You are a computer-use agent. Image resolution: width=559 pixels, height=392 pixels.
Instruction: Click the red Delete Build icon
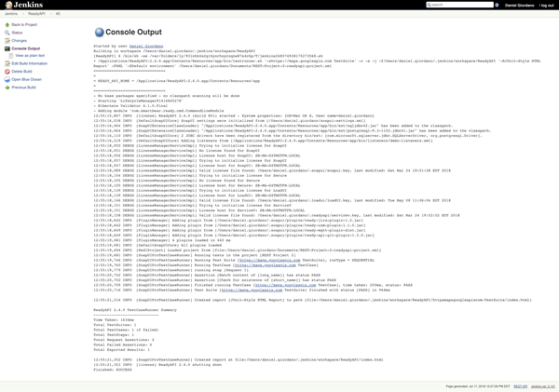(x=7, y=72)
